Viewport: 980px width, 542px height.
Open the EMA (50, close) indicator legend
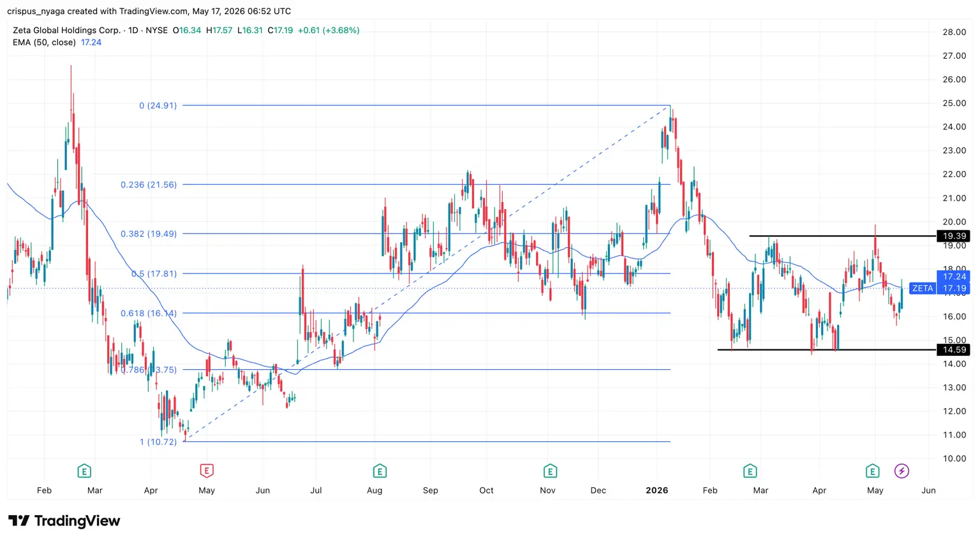click(x=44, y=42)
